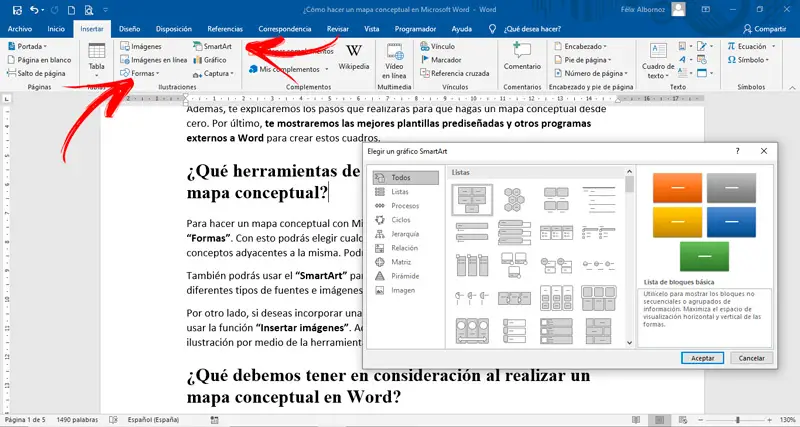Screen dimensions: 800x427
Task: Click Aceptar in SmartArt dialog
Action: [702, 358]
